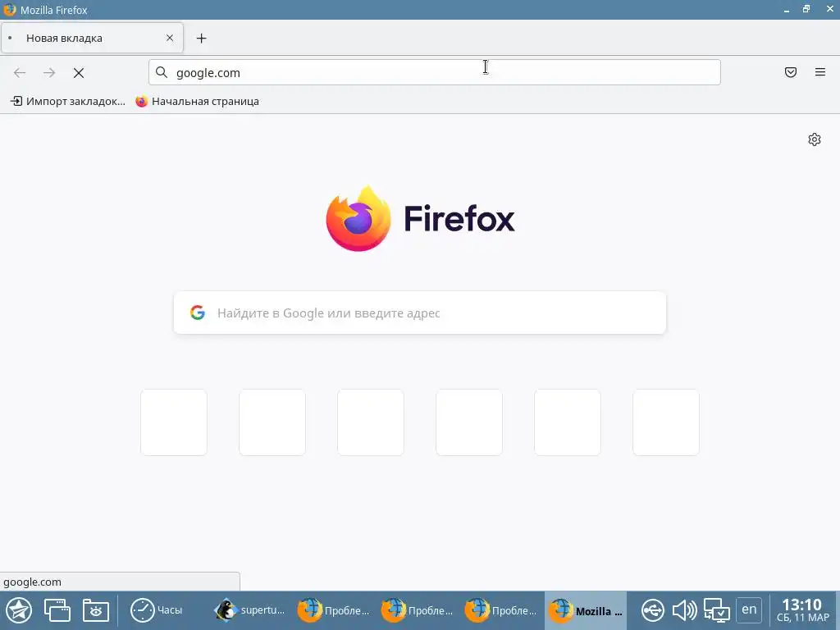This screenshot has height=630, width=840.
Task: Open the file manager eye-folder icon
Action: (96, 610)
